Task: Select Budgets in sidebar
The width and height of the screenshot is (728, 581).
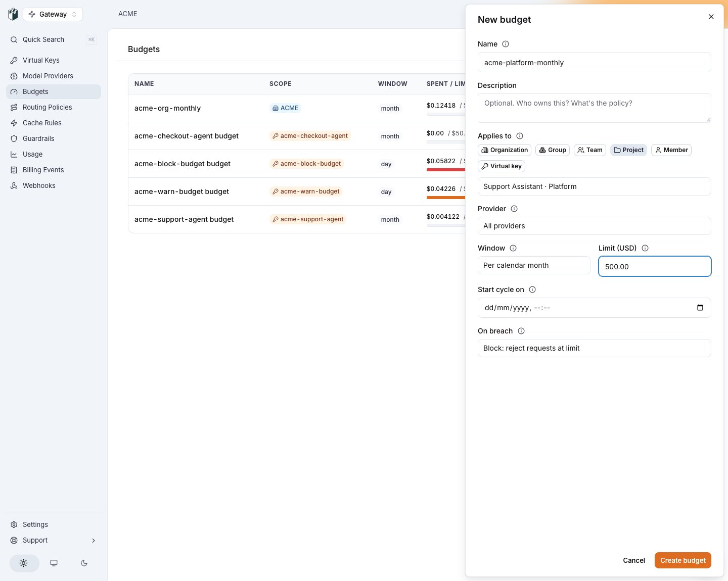Action: click(x=54, y=91)
